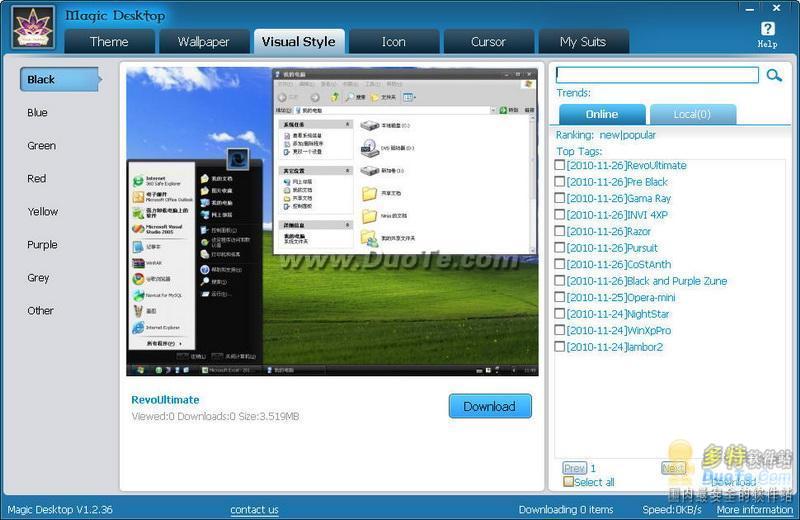This screenshot has width=800, height=520.
Task: Click the Download button
Action: (490, 406)
